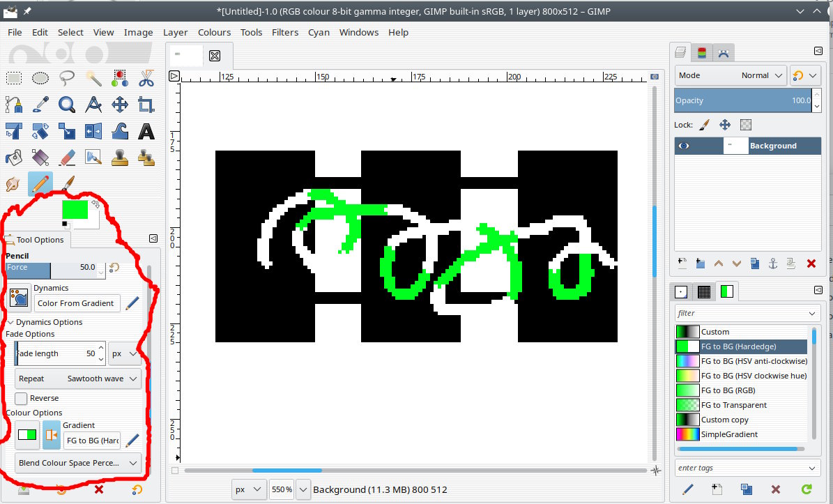
Task: Open the Repeat Sawtooth wave dropdown
Action: (x=78, y=379)
